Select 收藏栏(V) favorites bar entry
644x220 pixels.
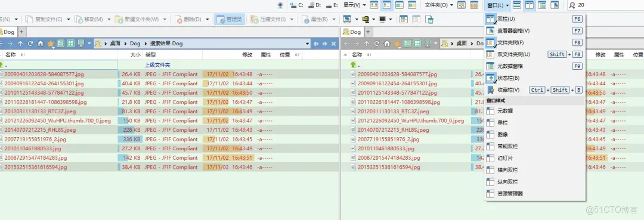pyautogui.click(x=534, y=89)
